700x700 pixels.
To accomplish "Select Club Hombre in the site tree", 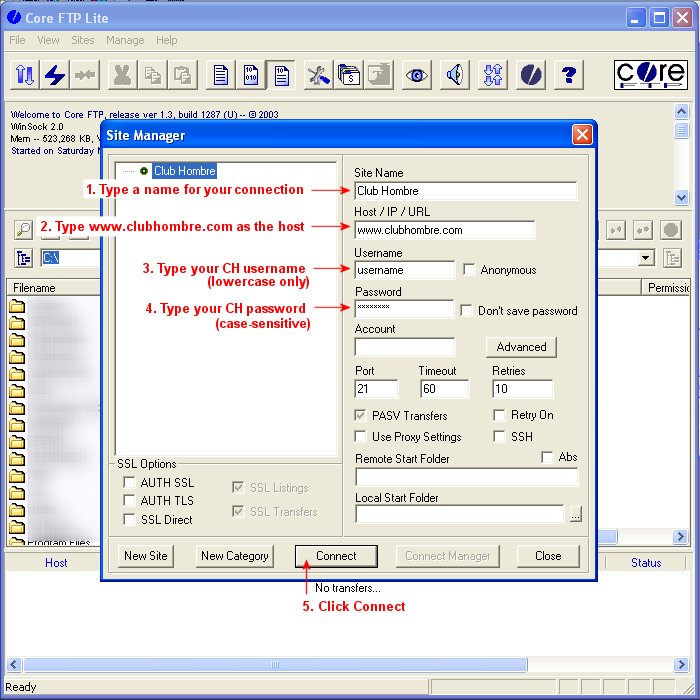I will tap(184, 171).
